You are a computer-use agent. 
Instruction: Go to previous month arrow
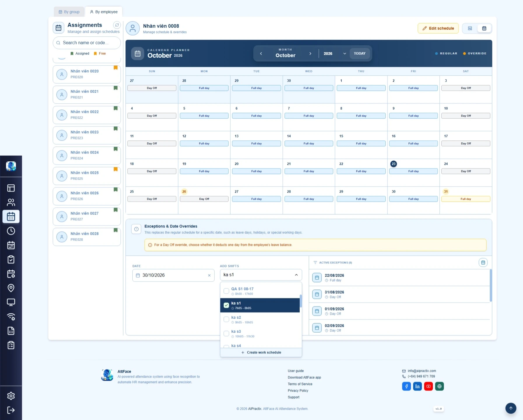[x=261, y=54]
